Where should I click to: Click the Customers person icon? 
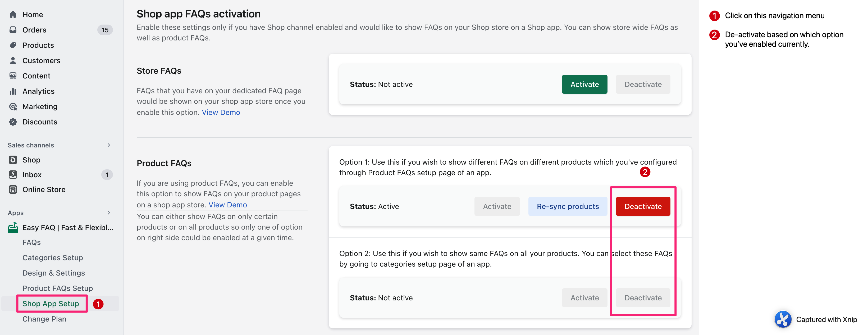13,61
